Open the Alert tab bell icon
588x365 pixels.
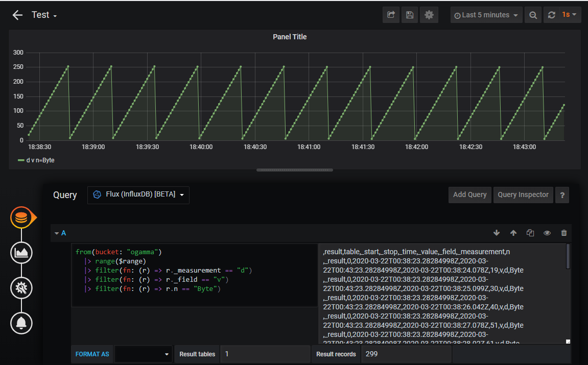[21, 323]
